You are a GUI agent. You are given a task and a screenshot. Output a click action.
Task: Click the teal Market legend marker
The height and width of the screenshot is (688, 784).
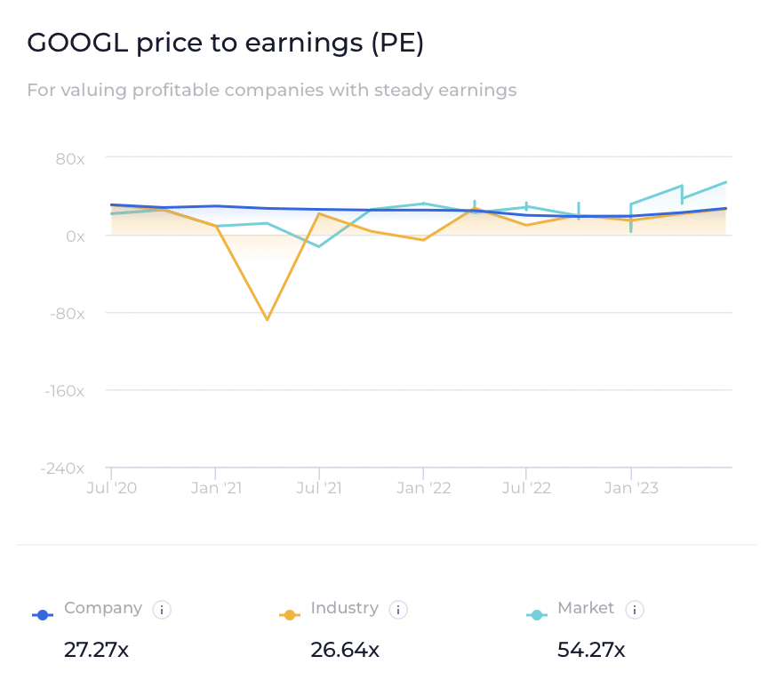(x=535, y=614)
